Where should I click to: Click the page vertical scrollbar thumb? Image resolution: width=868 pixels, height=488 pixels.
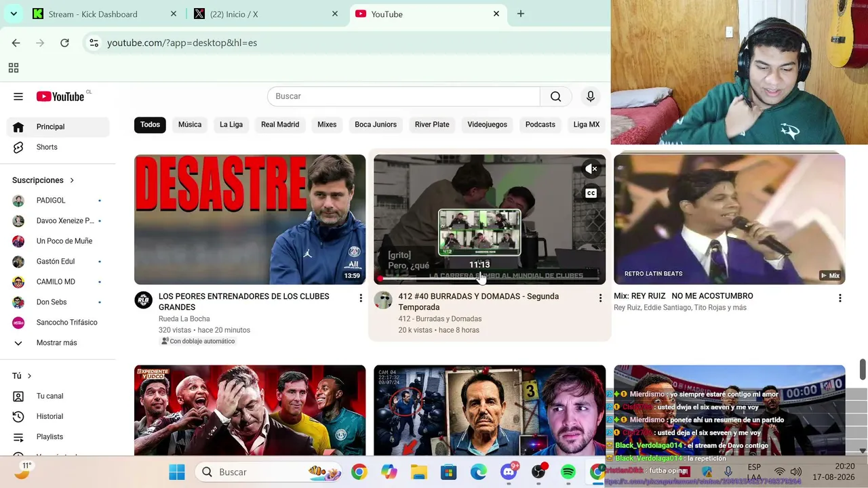pyautogui.click(x=863, y=369)
